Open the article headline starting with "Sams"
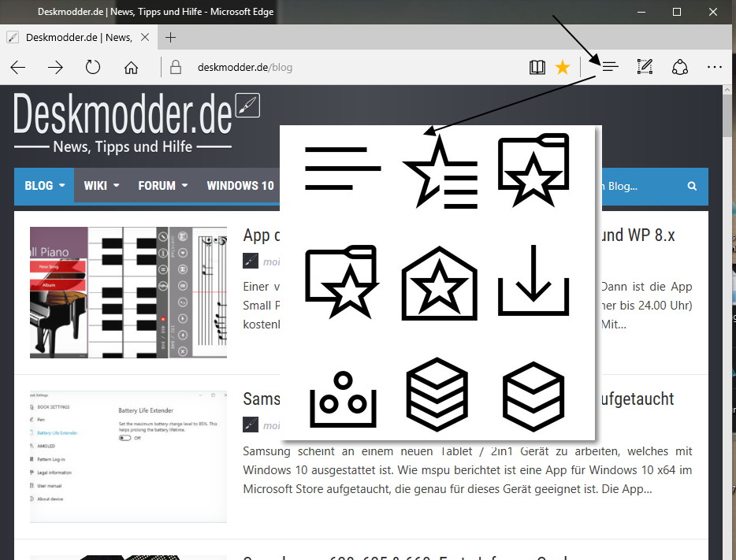 (x=262, y=399)
